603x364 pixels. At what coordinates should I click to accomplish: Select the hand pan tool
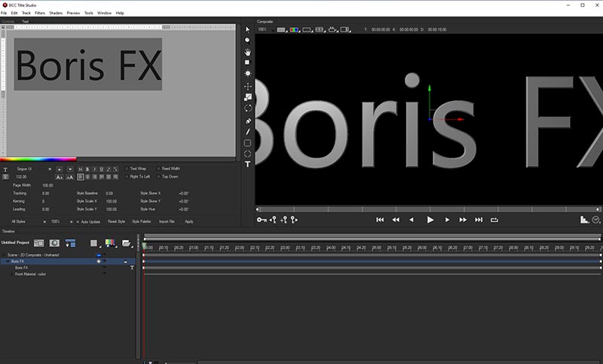pos(248,51)
